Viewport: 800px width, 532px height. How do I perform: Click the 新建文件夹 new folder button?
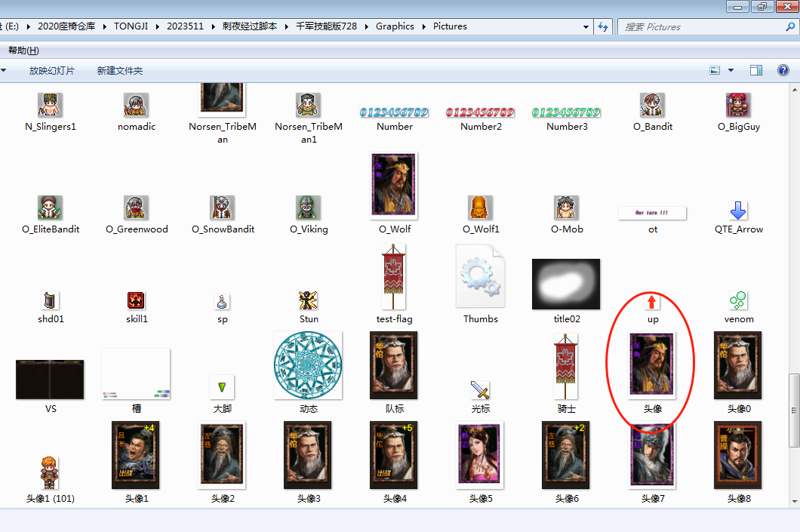[120, 70]
